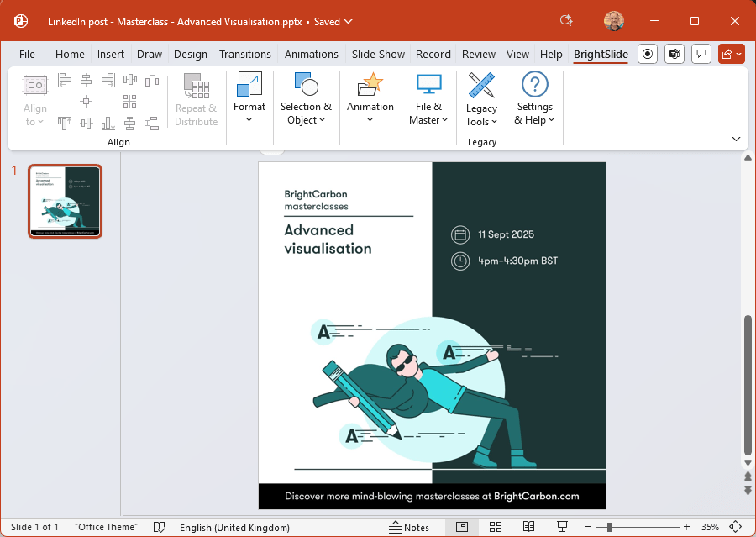The image size is (756, 537).
Task: Open the Share button dropdown
Action: point(732,54)
